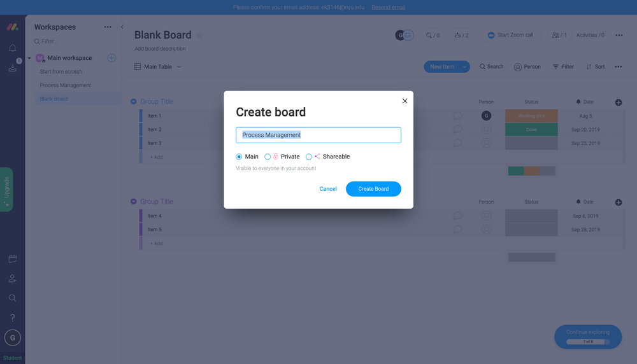
Task: Open the G profile avatar
Action: point(13,338)
